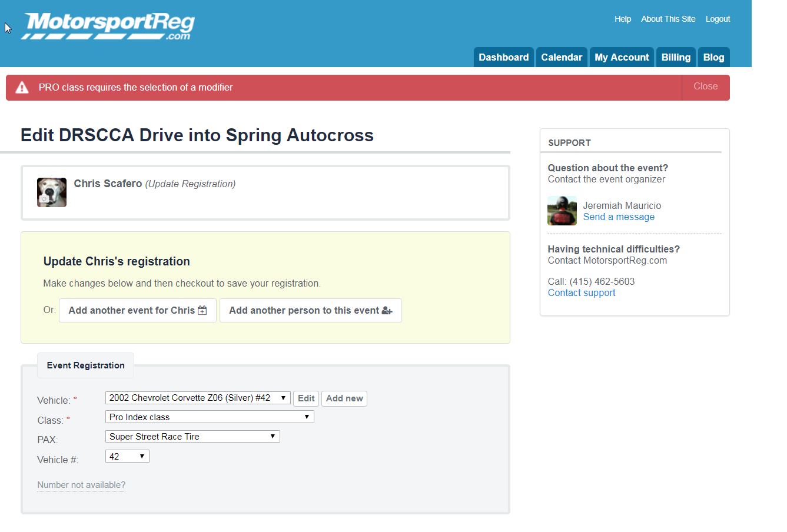This screenshot has height=532, width=787.
Task: Log out of the site
Action: [718, 19]
